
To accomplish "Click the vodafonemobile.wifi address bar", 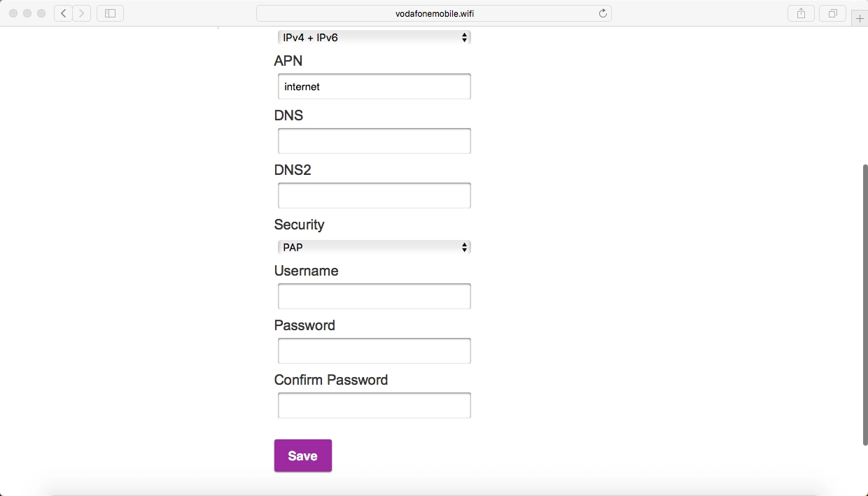I will 434,13.
